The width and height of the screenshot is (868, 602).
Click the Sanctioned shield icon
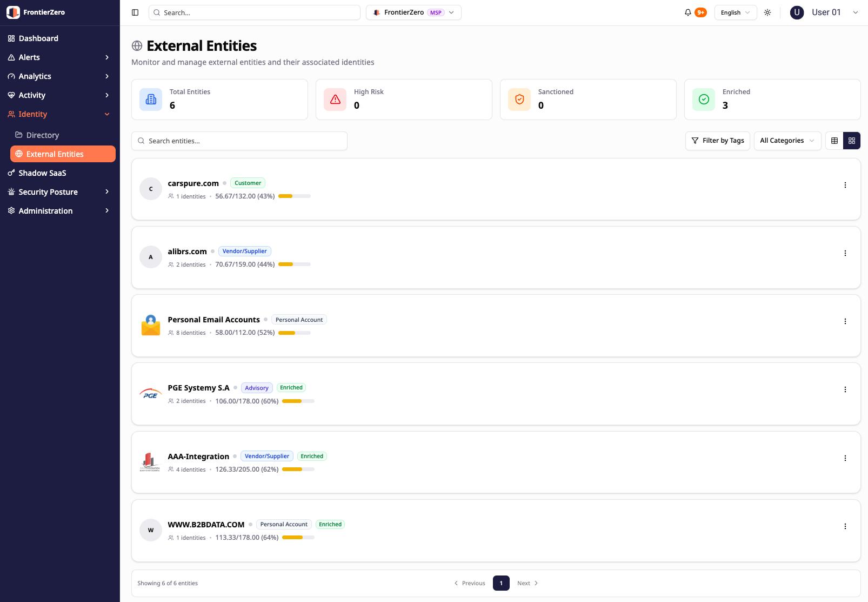(519, 100)
